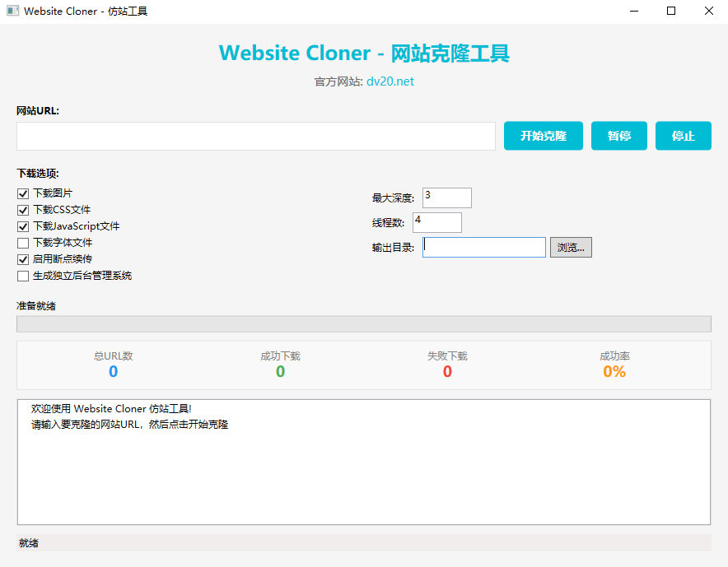Click the 网站URL input field
Screen dimensions: 728x567
pos(255,136)
